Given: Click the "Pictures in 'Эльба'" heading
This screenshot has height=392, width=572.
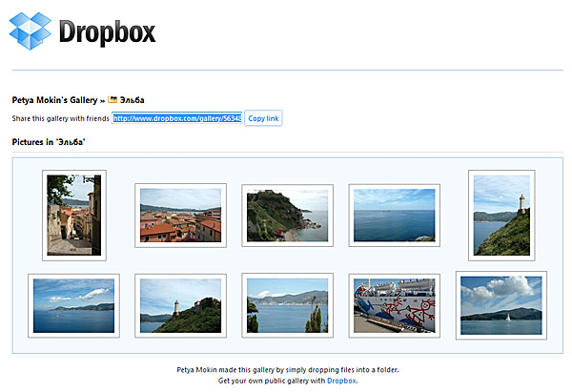Looking at the screenshot, I should coord(49,142).
